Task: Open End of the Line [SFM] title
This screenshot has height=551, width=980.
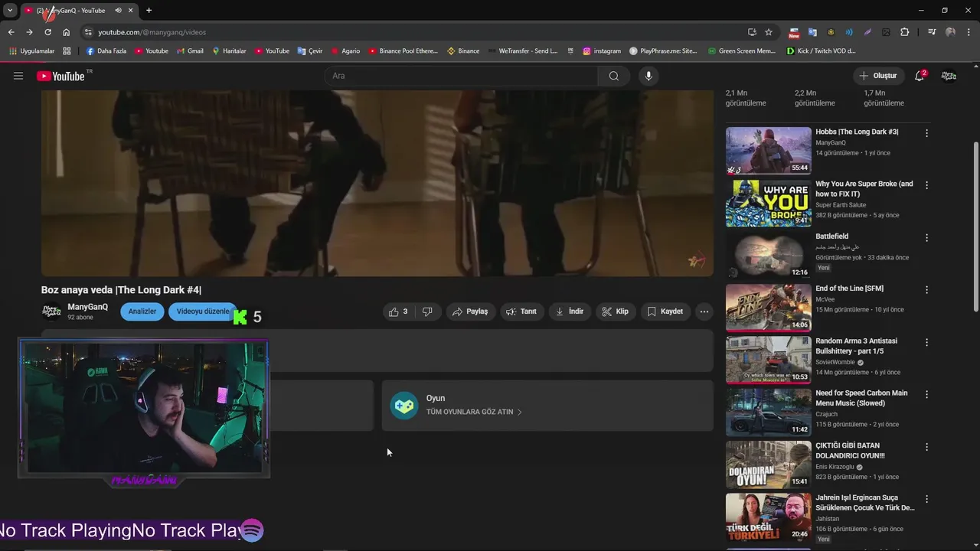Action: [x=850, y=289]
